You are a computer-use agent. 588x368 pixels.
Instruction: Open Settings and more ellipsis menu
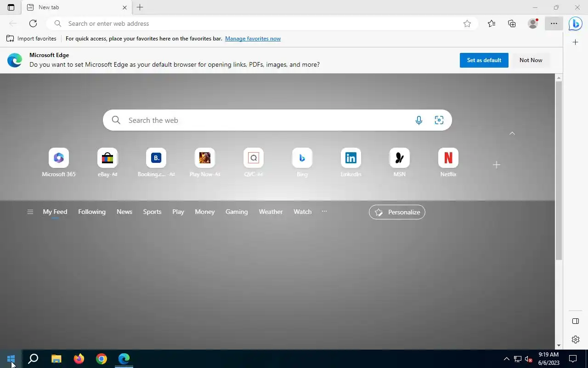(x=554, y=23)
